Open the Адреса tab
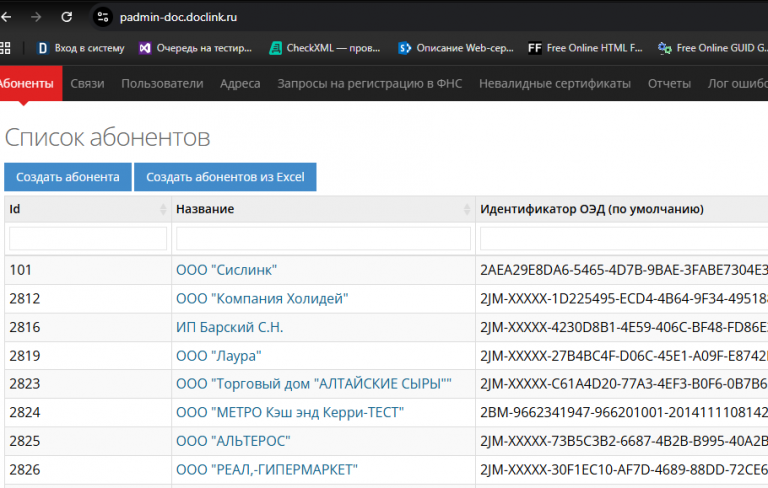The width and height of the screenshot is (768, 488). pos(240,84)
